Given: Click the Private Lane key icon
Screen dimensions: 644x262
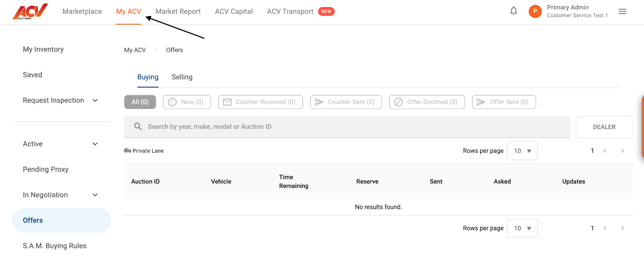Looking at the screenshot, I should (x=128, y=151).
